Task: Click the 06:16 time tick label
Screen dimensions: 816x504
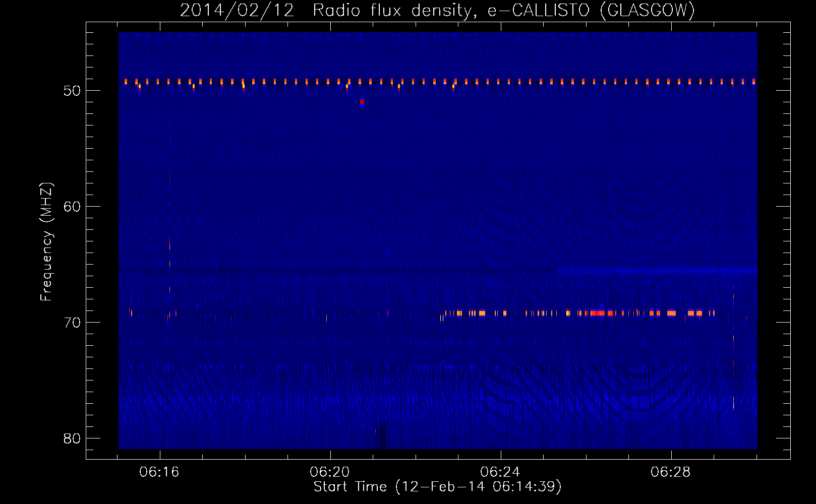Action: click(x=159, y=472)
